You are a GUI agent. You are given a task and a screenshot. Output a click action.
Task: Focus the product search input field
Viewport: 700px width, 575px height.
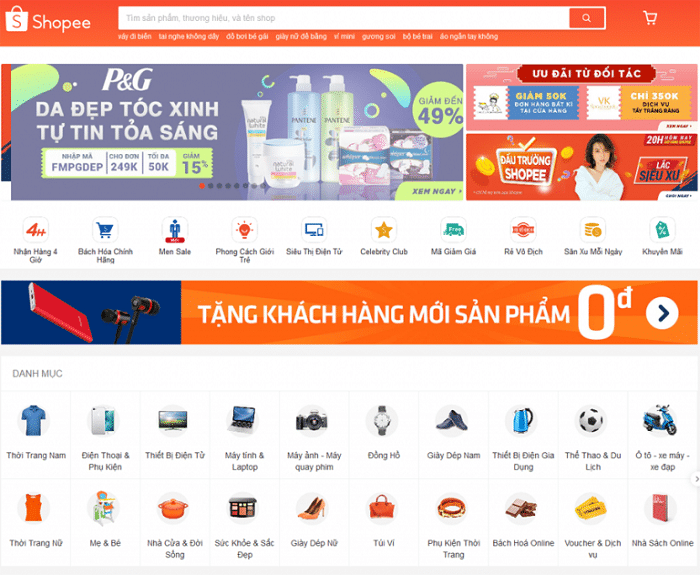[x=344, y=18]
